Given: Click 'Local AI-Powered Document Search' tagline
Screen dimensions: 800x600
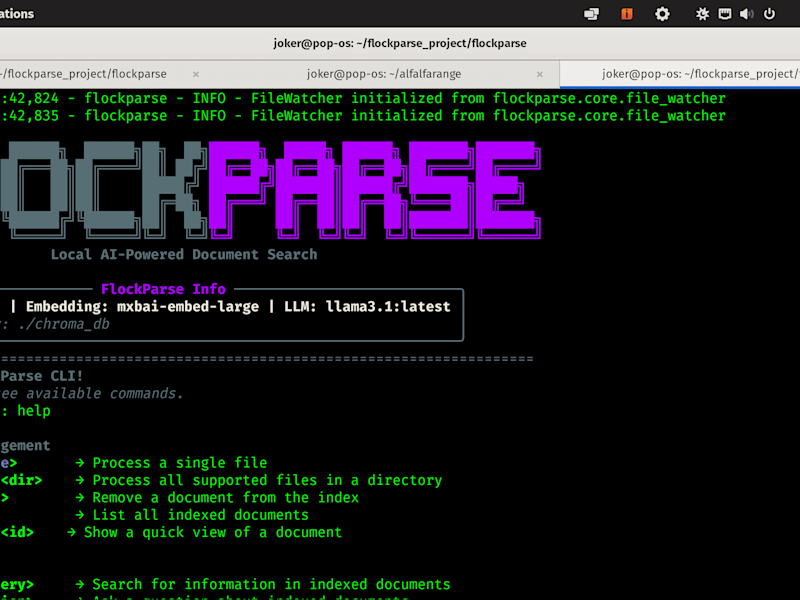Looking at the screenshot, I should [184, 254].
